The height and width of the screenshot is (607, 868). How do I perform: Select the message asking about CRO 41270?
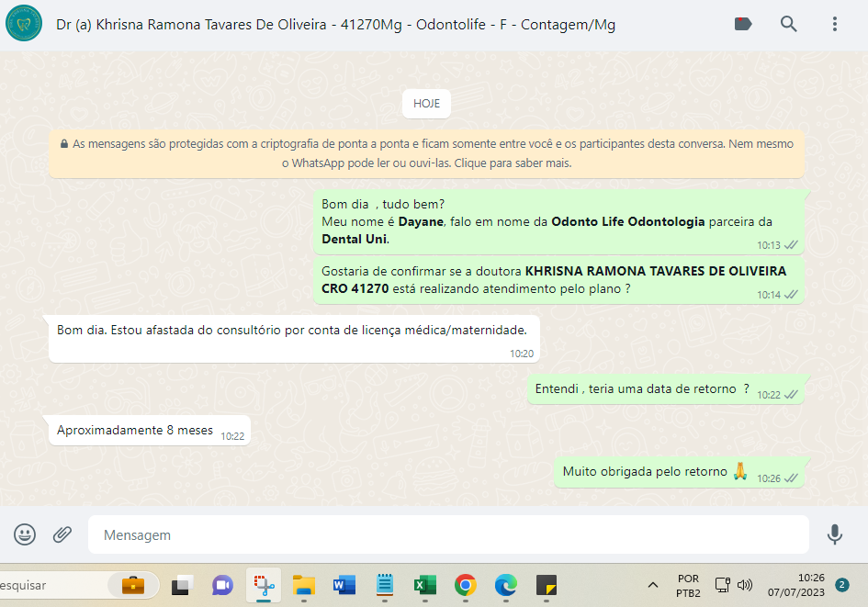pos(558,280)
